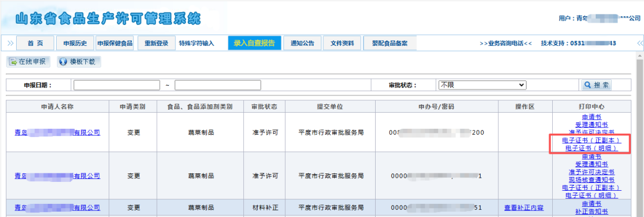
Task: Click the 申请人名称 column header
Action: click(57, 107)
